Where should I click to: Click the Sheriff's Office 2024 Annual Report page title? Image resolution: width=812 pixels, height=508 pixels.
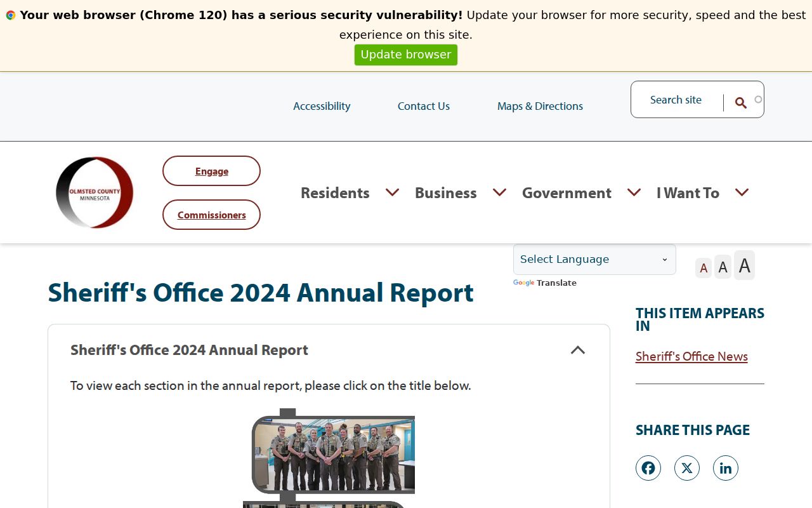[x=261, y=292]
